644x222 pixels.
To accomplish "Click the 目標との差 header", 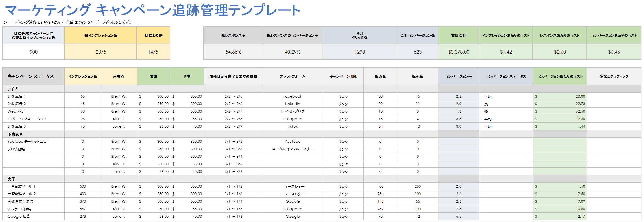I will (153, 36).
